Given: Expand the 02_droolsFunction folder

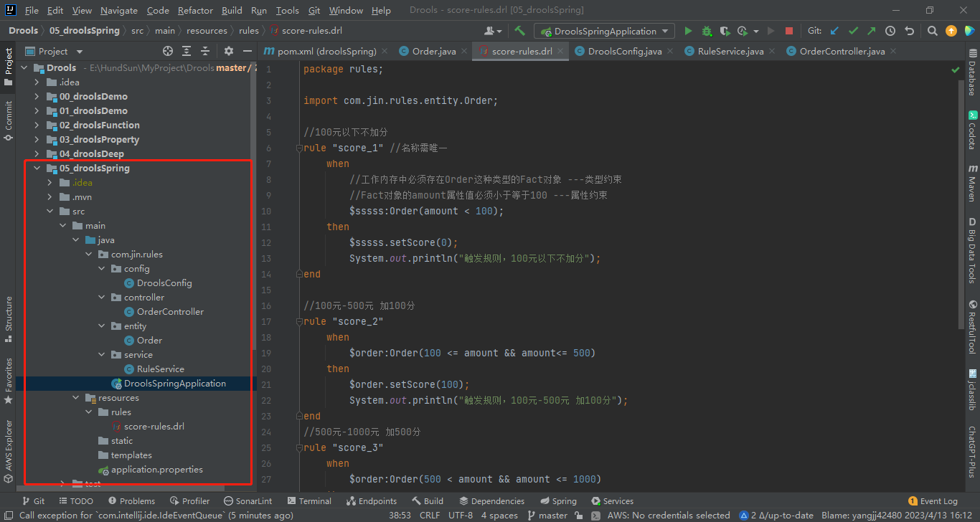Looking at the screenshot, I should pos(37,125).
